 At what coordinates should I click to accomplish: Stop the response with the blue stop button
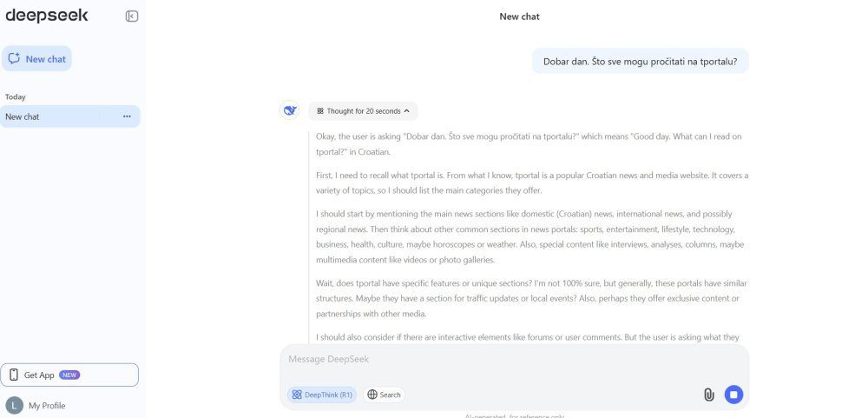(x=733, y=395)
